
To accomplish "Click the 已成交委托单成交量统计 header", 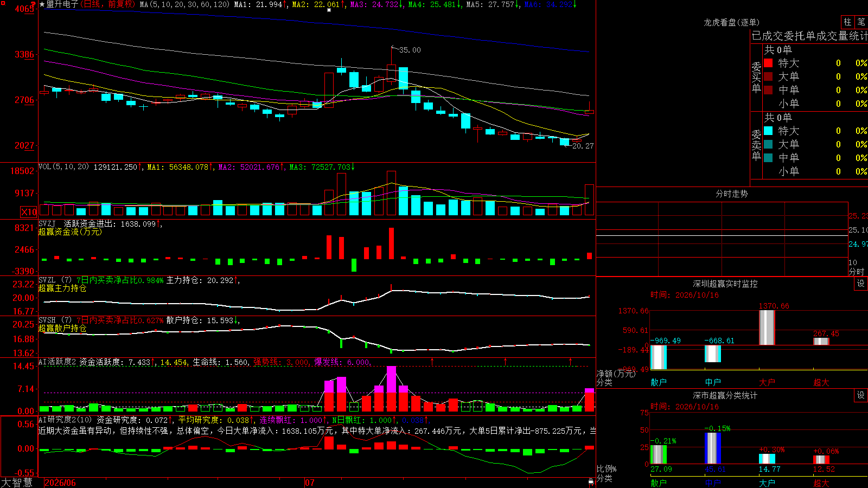I will click(x=809, y=36).
